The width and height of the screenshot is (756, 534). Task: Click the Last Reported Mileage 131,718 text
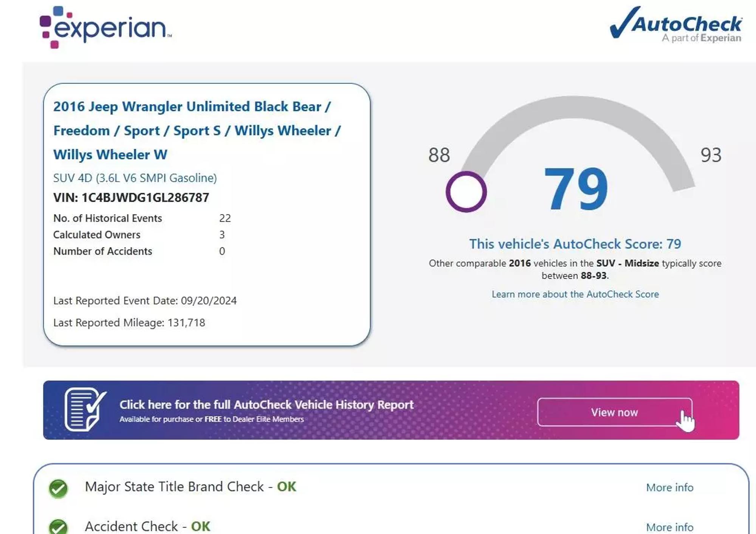129,323
